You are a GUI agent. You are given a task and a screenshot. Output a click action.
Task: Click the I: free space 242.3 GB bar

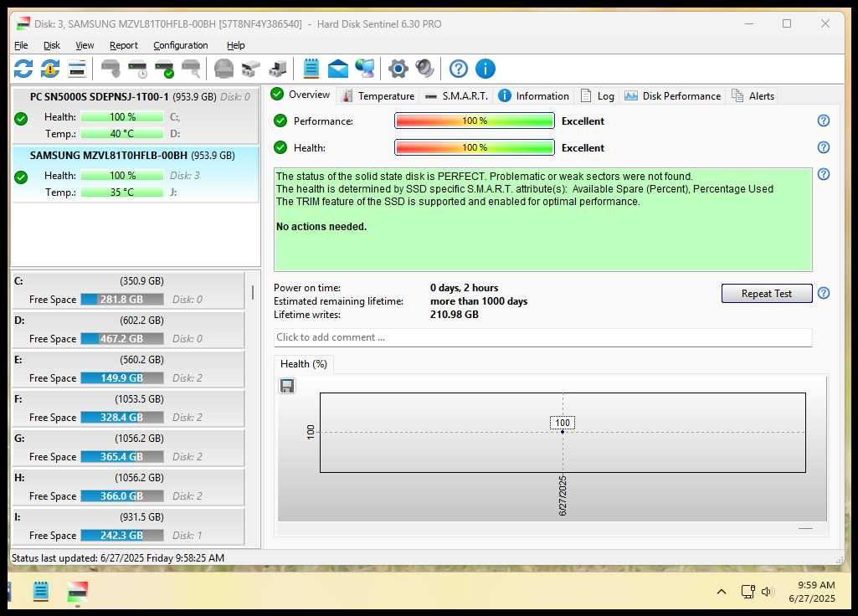(122, 536)
